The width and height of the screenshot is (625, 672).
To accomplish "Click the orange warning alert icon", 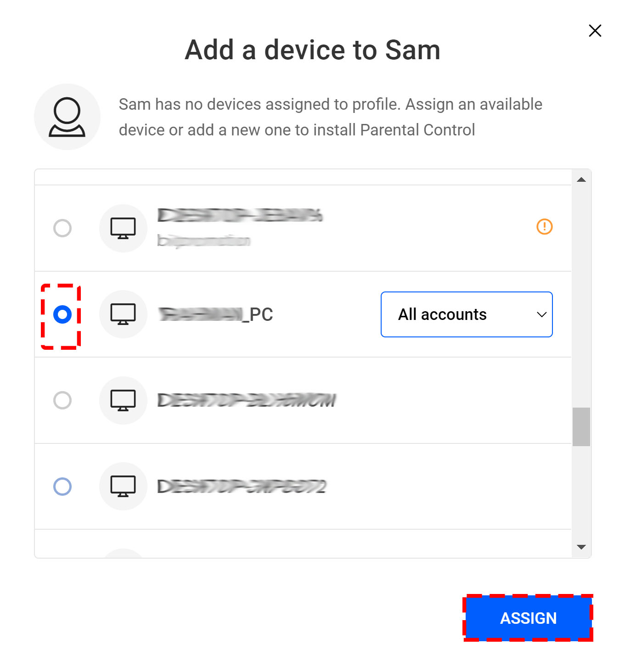I will click(544, 226).
